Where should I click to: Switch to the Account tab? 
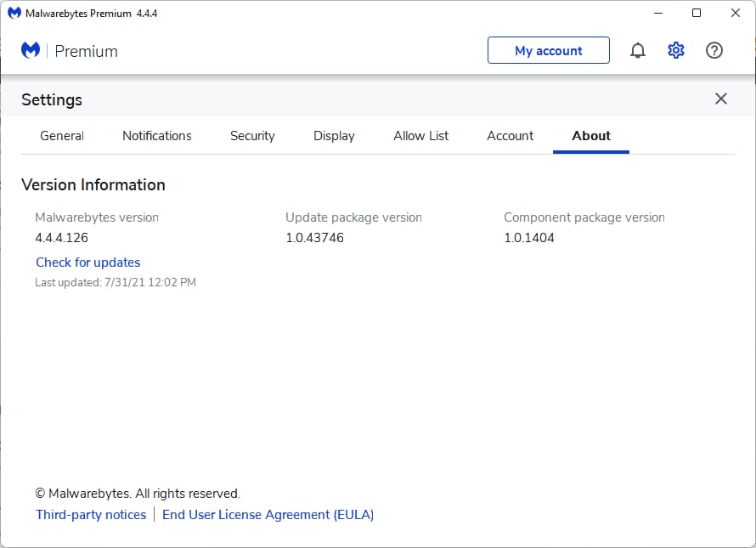click(510, 135)
